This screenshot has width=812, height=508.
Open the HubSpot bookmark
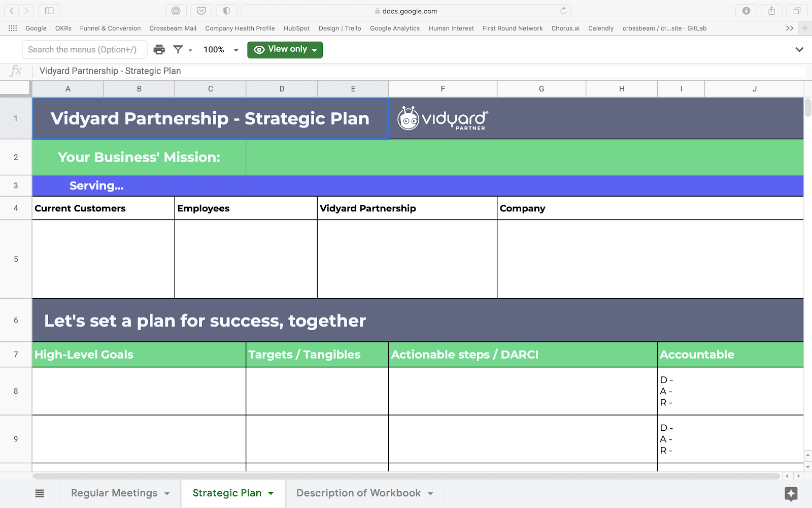296,28
